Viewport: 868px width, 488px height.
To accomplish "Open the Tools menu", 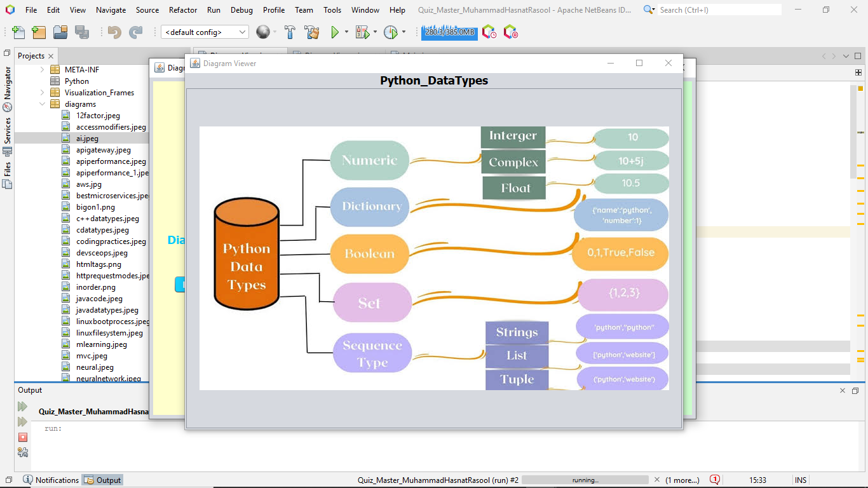I will [x=332, y=10].
